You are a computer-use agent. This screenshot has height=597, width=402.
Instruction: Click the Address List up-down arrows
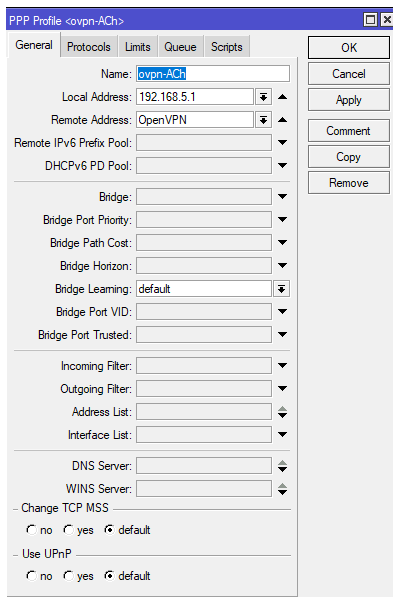[282, 412]
